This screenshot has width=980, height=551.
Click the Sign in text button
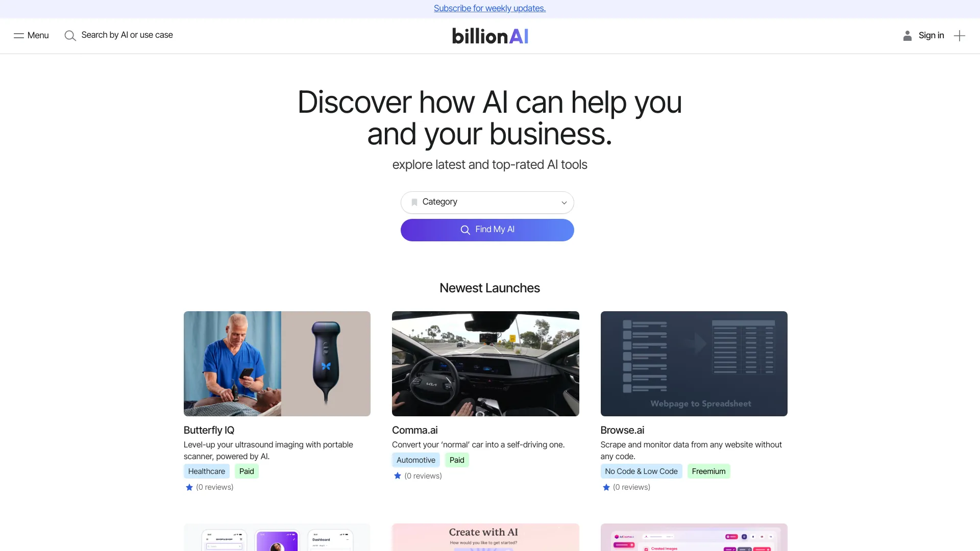tap(932, 36)
